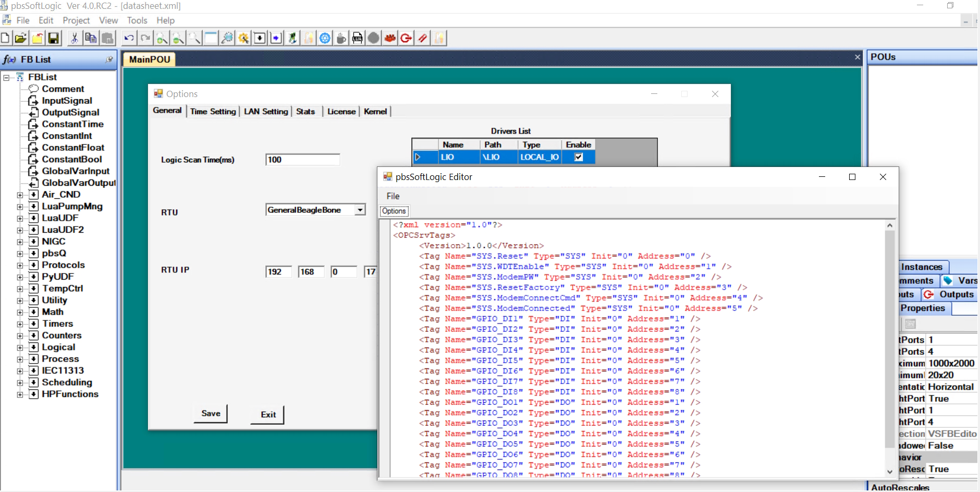Click the New blank document toolbar icon
Image resolution: width=980 pixels, height=492 pixels.
pyautogui.click(x=5, y=38)
